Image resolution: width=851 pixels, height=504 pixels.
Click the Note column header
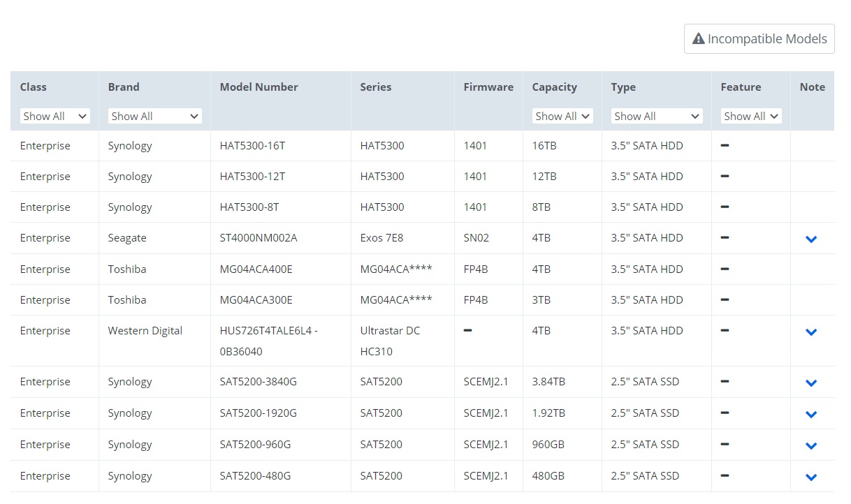click(x=813, y=87)
